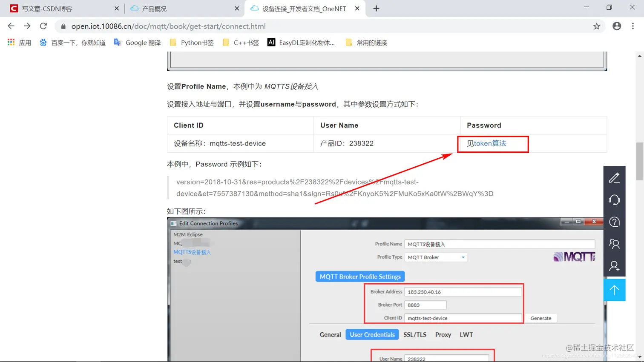Select the User Credentials tab
The height and width of the screenshot is (362, 644).
click(x=372, y=335)
